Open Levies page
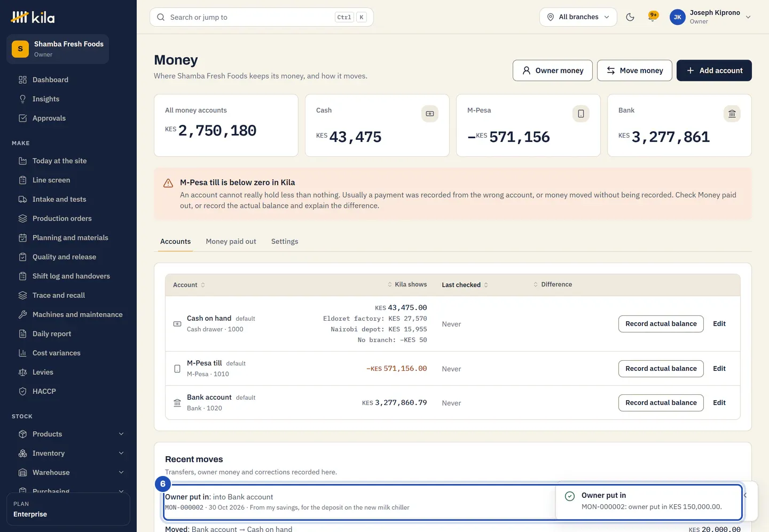 68,372
